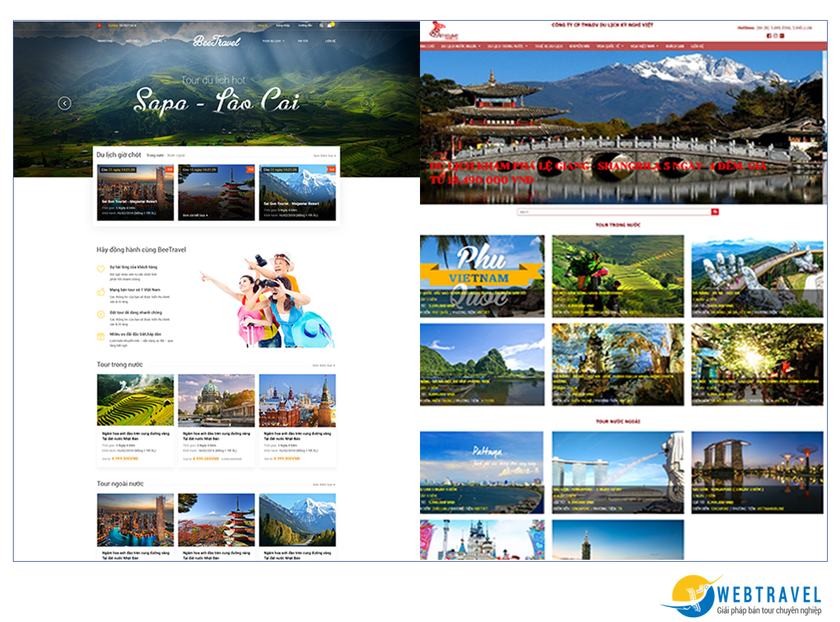Click the search input field on right site

[x=614, y=212]
